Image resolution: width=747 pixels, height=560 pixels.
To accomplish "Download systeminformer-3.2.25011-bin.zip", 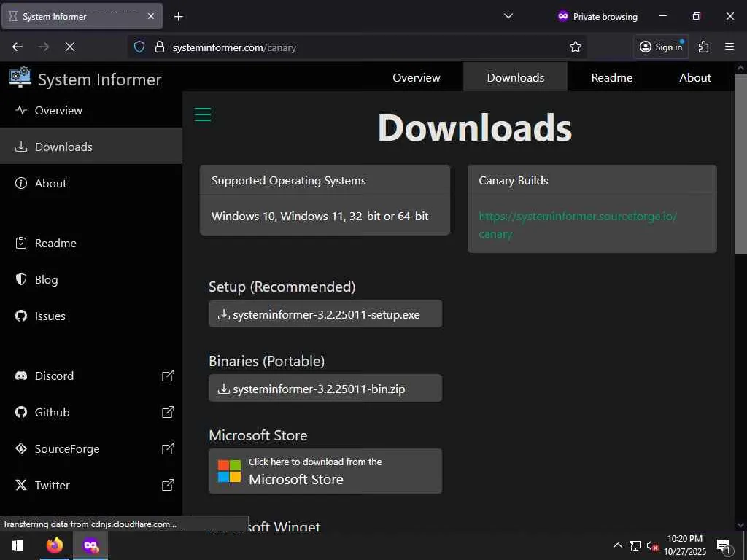I will (x=325, y=388).
